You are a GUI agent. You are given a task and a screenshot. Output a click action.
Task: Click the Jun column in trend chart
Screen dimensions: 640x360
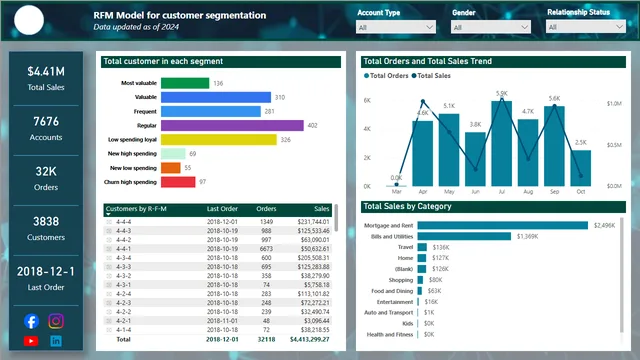click(x=475, y=159)
